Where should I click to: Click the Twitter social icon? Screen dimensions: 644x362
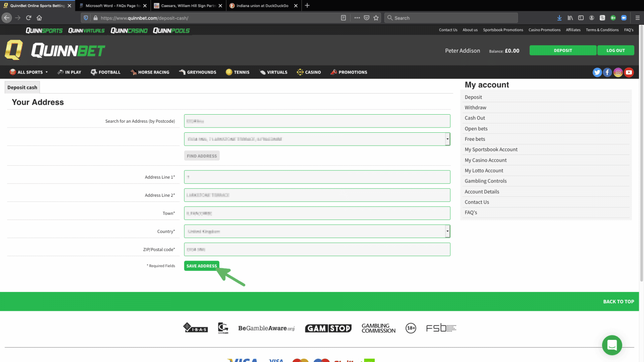[x=597, y=72]
